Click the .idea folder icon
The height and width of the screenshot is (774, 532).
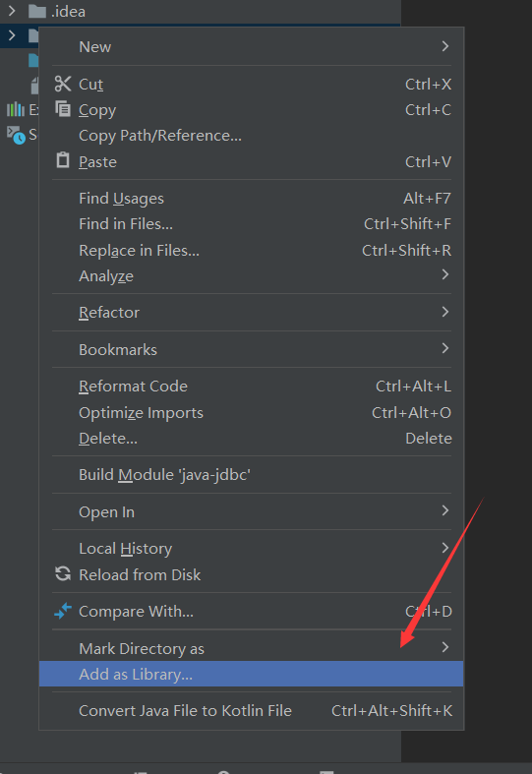pos(37,11)
